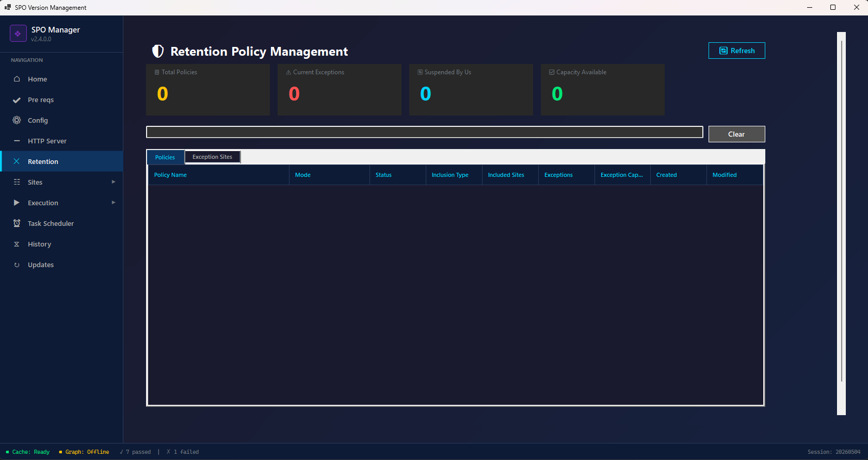Click the 7 passed status text

(135, 452)
